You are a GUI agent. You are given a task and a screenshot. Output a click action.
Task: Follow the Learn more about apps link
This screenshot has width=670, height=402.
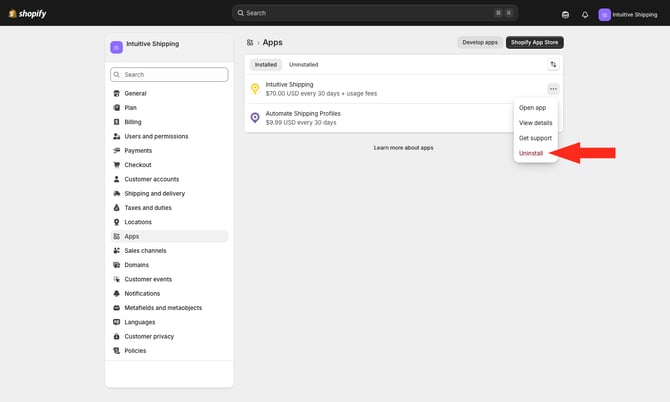click(403, 148)
